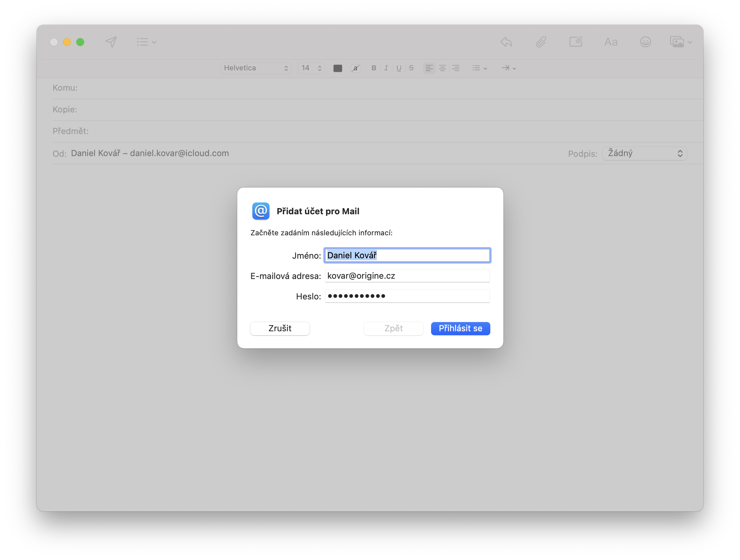Click the Přihlásit se button

tap(460, 329)
